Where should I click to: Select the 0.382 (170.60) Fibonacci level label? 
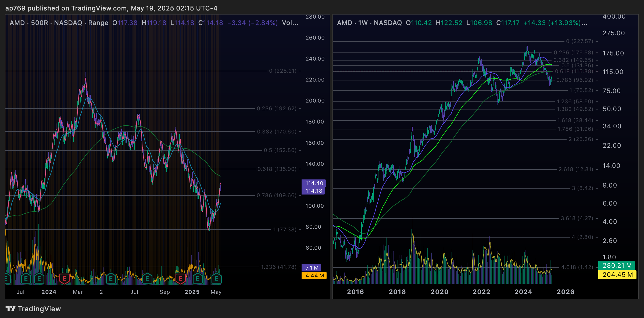coord(277,132)
